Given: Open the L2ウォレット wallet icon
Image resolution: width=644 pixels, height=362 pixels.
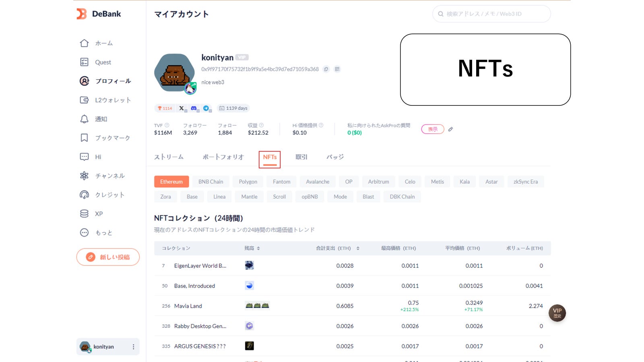Looking at the screenshot, I should (x=84, y=100).
